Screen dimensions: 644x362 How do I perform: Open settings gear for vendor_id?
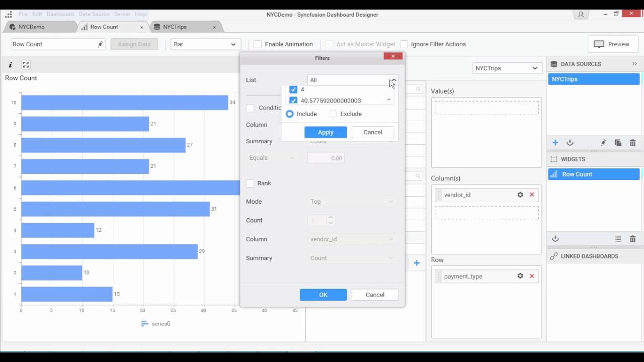(x=520, y=195)
